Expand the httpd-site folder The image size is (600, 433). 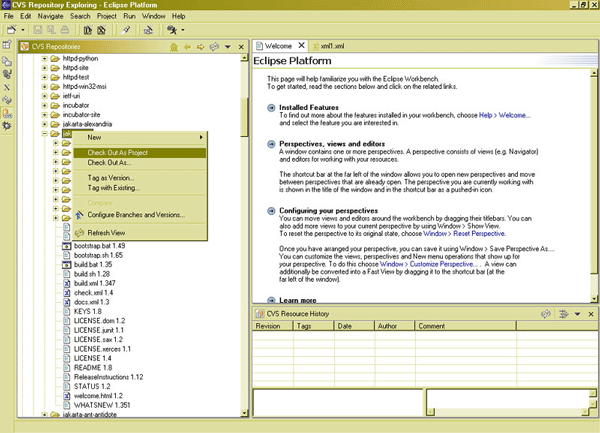[44, 68]
